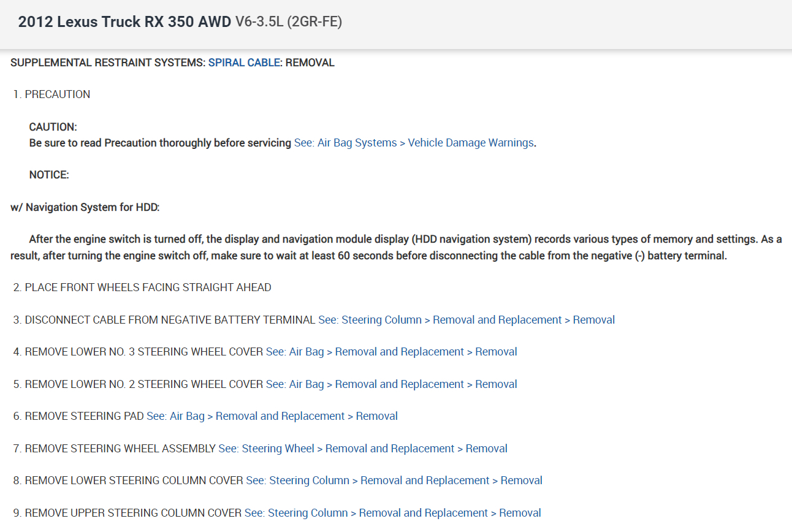Click the Air Bag link beside REMOVE STEERING PAD
This screenshot has width=792, height=532.
point(272,416)
